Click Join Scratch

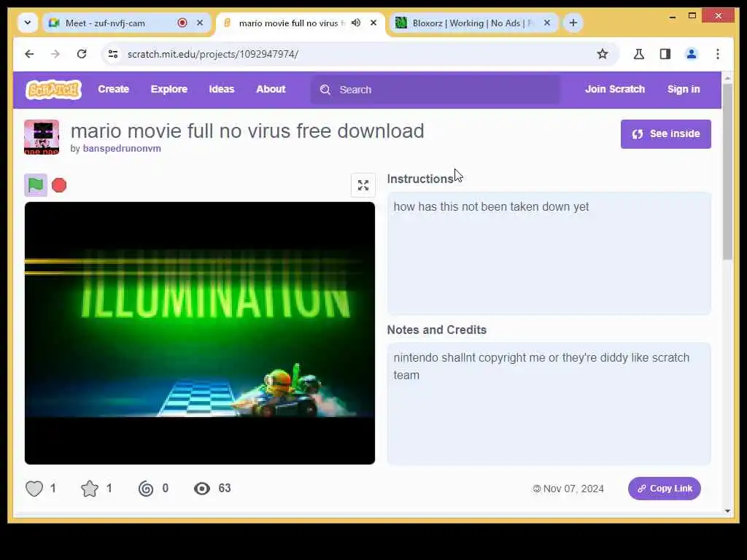(x=614, y=89)
